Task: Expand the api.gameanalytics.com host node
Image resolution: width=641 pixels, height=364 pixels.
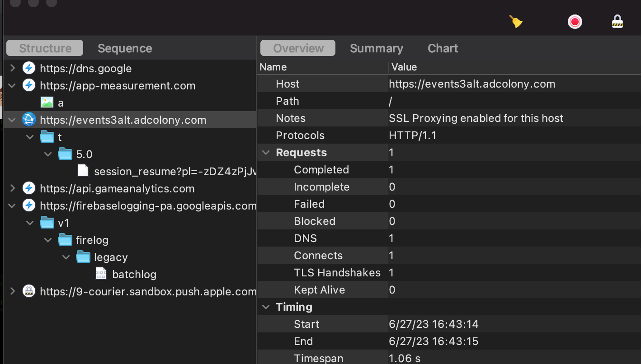Action: [13, 188]
